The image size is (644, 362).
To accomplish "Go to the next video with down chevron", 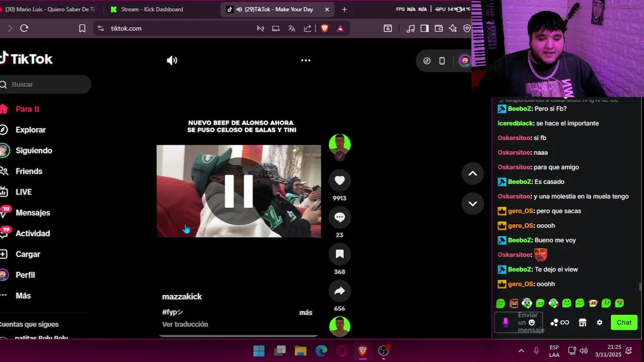I will coord(472,204).
